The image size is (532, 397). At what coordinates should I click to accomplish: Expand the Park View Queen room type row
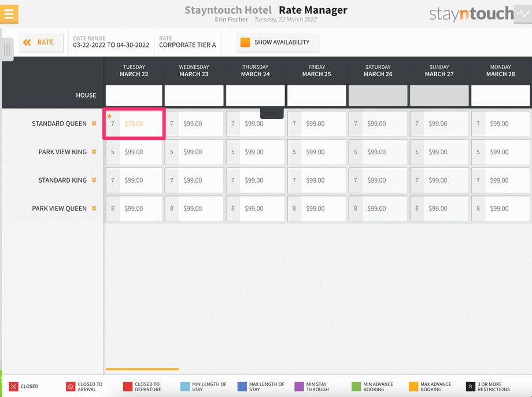pyautogui.click(x=94, y=208)
